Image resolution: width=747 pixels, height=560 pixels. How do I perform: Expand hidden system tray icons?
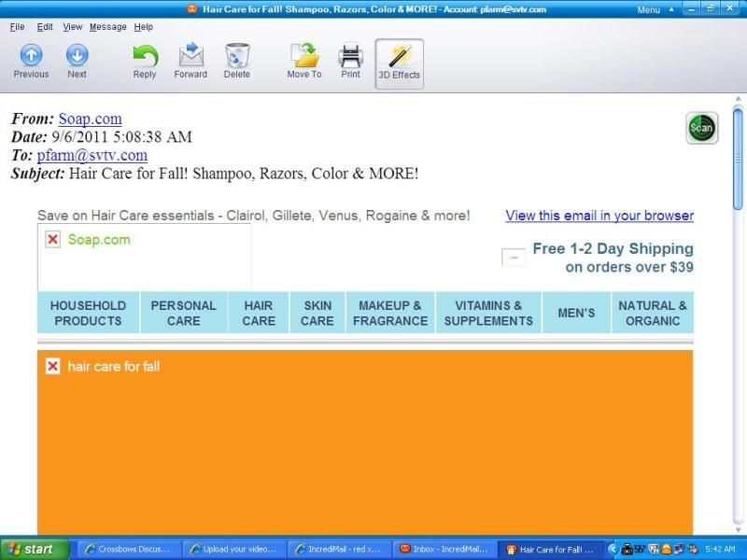(x=613, y=550)
